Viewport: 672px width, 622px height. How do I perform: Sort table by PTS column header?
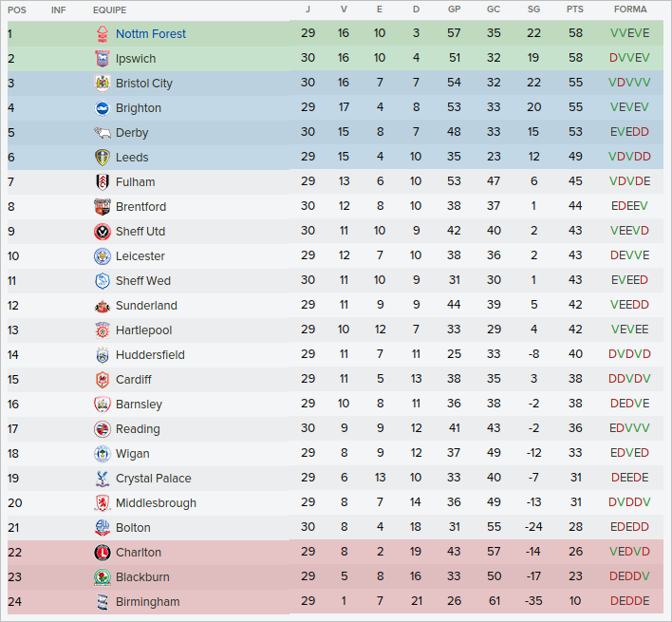click(x=575, y=9)
